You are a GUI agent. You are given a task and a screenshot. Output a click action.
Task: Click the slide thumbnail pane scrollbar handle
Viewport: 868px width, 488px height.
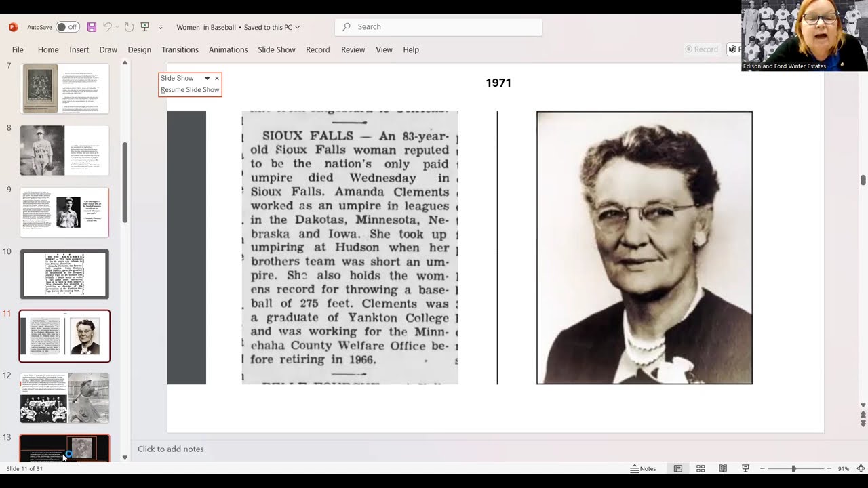pos(125,182)
